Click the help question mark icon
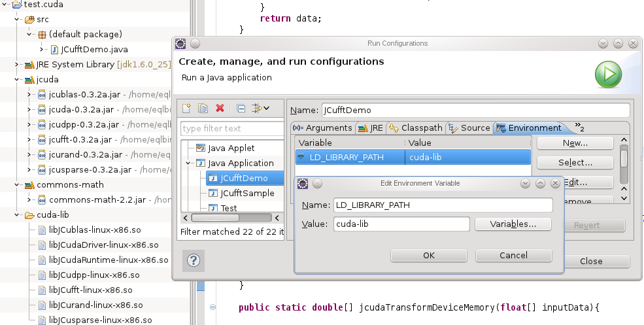 pos(194,260)
